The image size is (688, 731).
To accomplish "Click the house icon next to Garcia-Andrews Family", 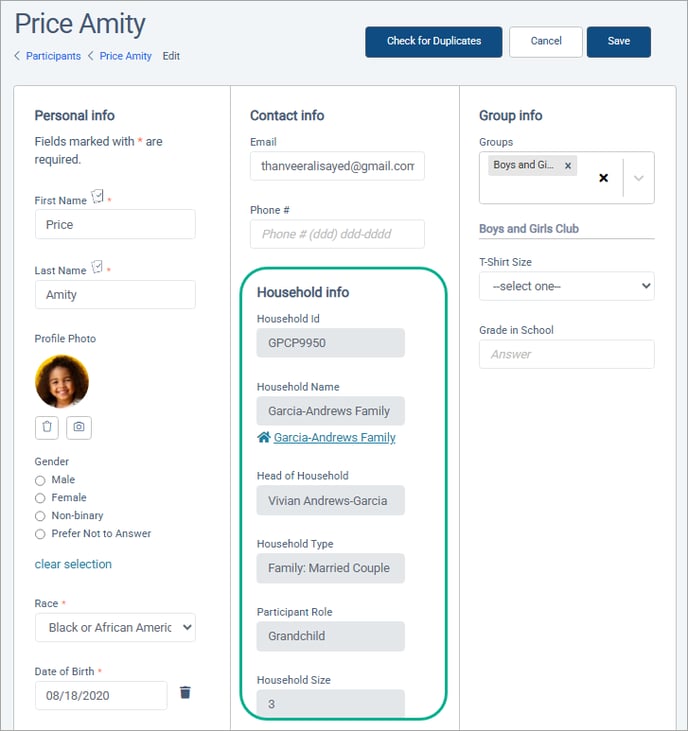I will click(x=263, y=437).
